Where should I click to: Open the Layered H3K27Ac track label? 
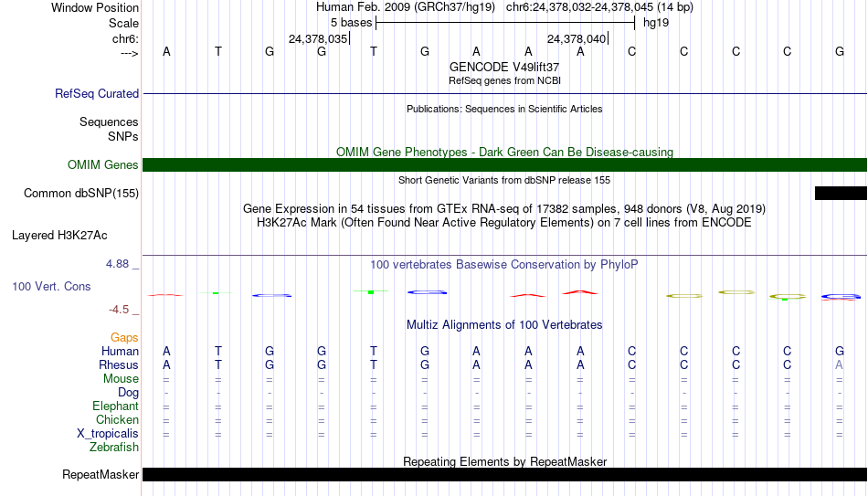pos(59,236)
